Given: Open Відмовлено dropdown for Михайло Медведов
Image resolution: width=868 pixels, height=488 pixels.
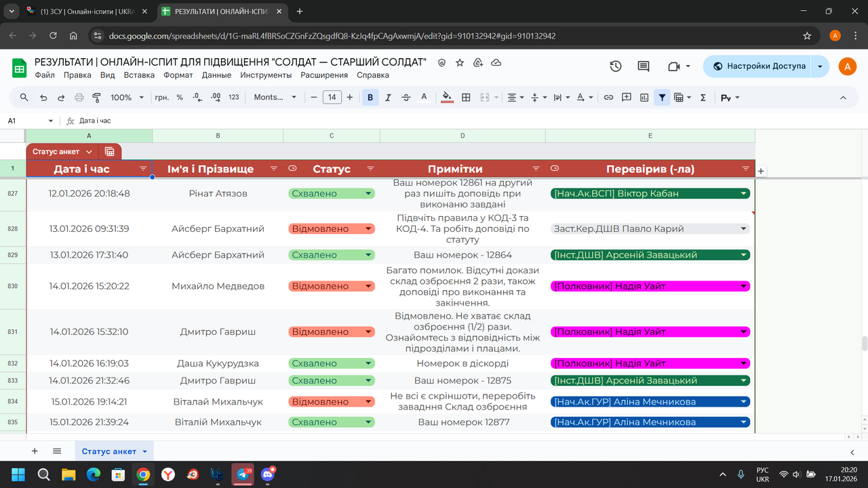Looking at the screenshot, I should click(x=369, y=287).
